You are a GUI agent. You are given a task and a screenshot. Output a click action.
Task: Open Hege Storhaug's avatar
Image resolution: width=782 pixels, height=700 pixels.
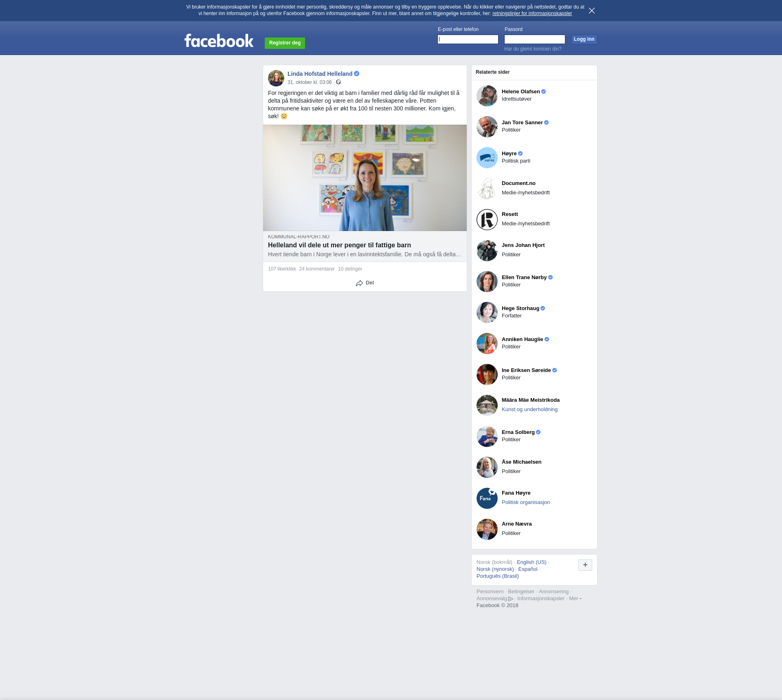[x=487, y=313]
